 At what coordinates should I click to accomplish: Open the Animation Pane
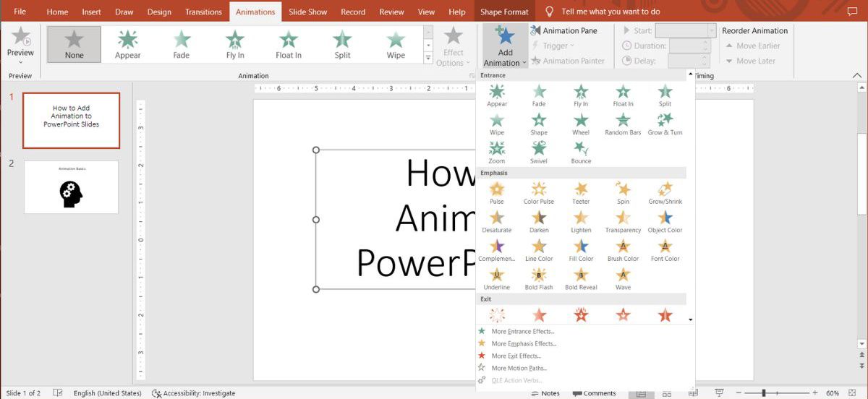564,30
